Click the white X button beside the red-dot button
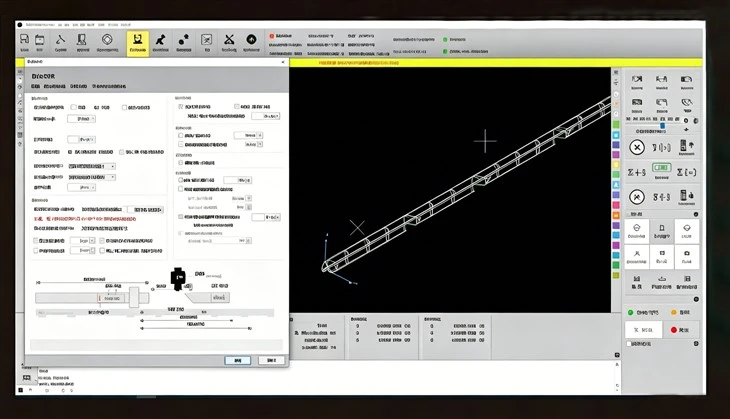 (x=643, y=330)
